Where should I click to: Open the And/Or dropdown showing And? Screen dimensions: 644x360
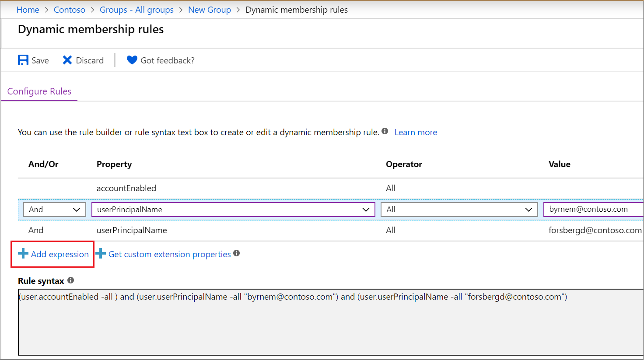pyautogui.click(x=54, y=209)
